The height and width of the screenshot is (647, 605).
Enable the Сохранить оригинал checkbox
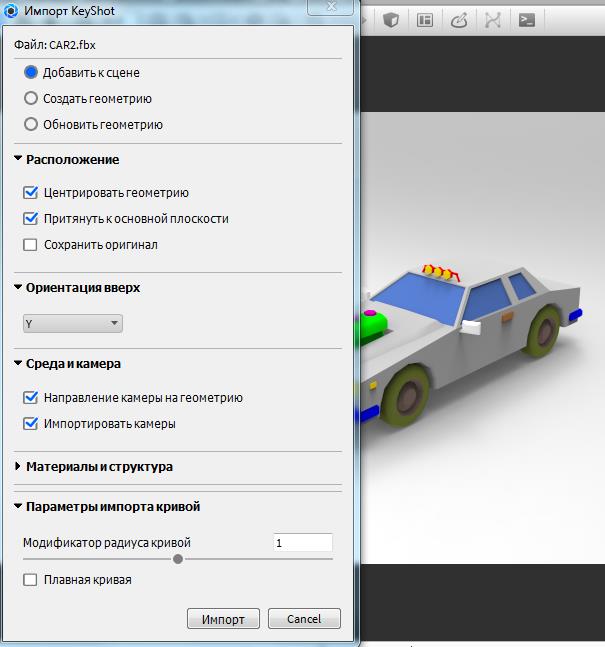click(x=31, y=245)
